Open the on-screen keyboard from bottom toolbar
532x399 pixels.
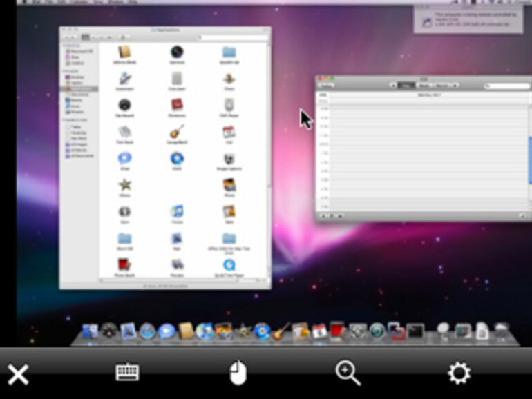click(127, 373)
